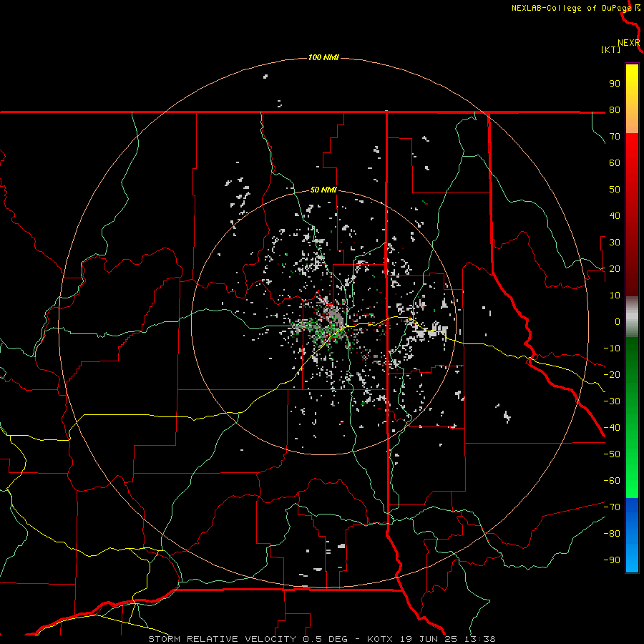Click the positive 20 scale label
The width and height of the screenshot is (644, 644).
tap(615, 269)
